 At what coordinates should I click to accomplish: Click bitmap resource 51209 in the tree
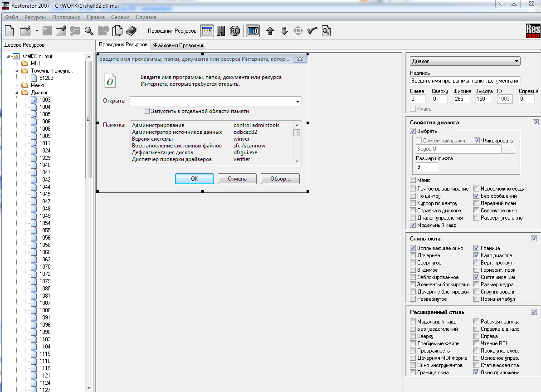coord(46,78)
